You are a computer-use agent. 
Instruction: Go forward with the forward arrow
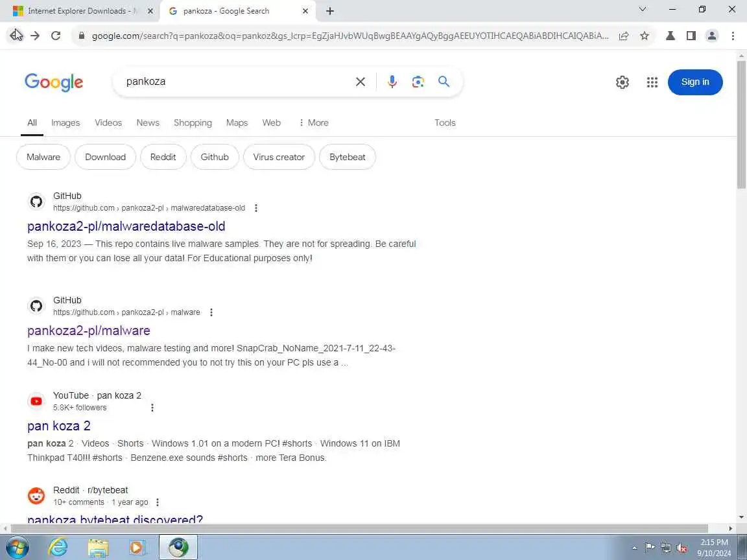point(35,36)
